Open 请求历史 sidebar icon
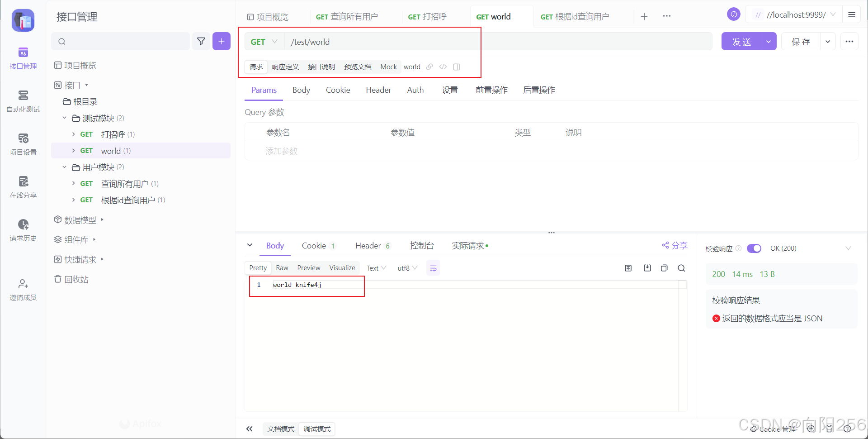The height and width of the screenshot is (439, 868). point(23,230)
